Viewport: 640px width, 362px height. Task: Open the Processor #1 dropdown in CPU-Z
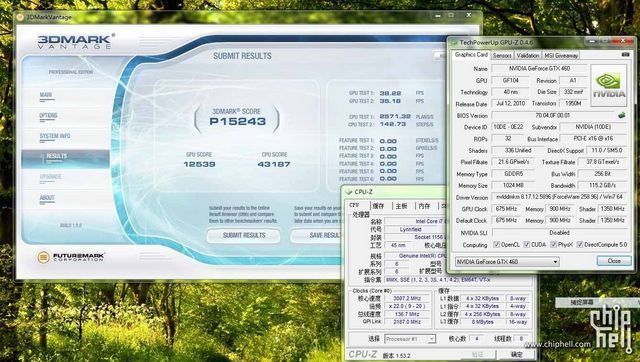(410, 339)
